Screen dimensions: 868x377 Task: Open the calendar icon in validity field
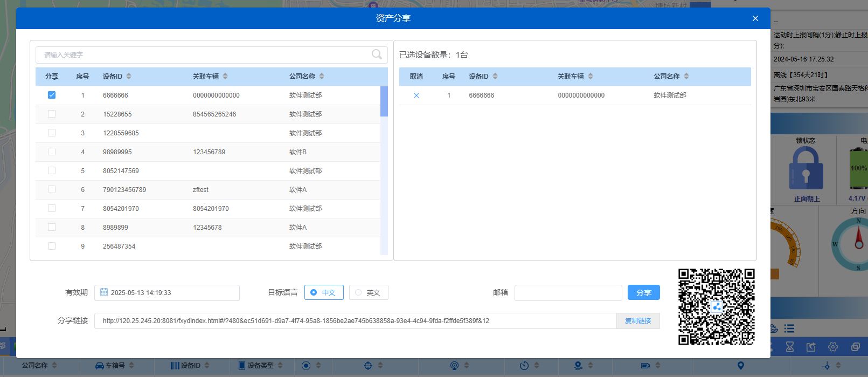pyautogui.click(x=104, y=292)
